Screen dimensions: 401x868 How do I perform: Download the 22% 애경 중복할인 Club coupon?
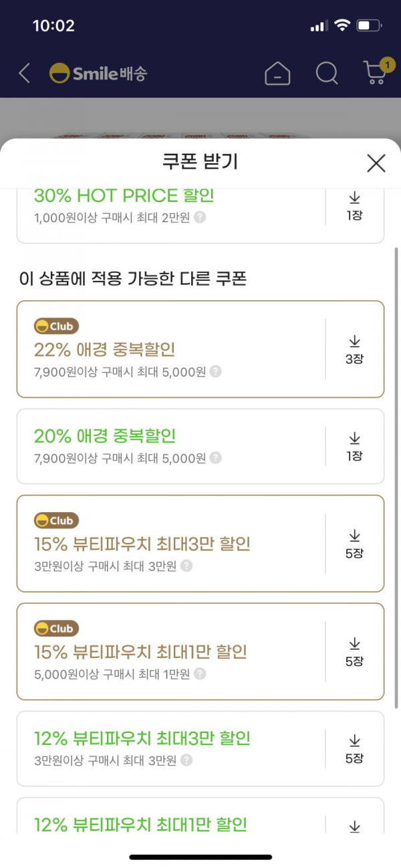(x=354, y=349)
